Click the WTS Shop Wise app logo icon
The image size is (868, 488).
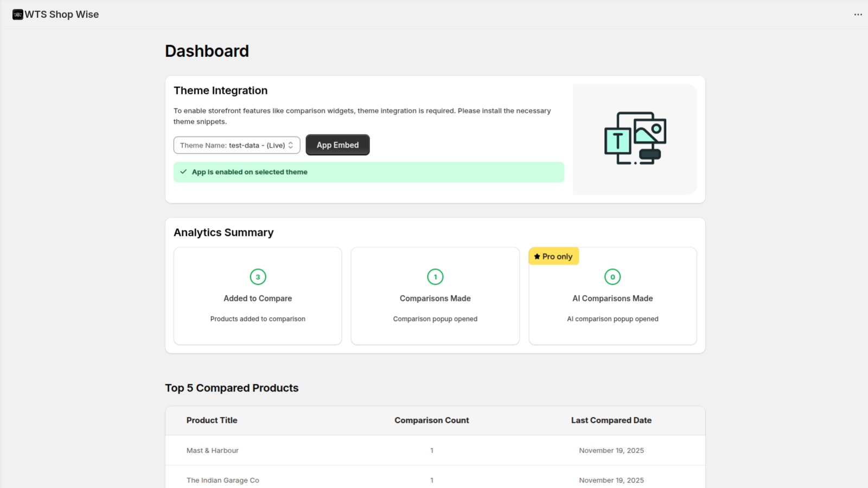tap(18, 15)
